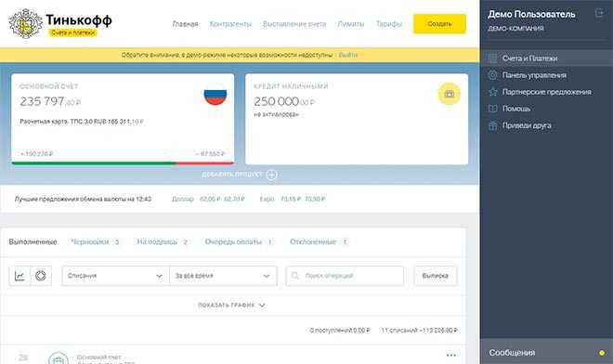
Task: Open the Кредит наличными card
Action: (x=357, y=119)
